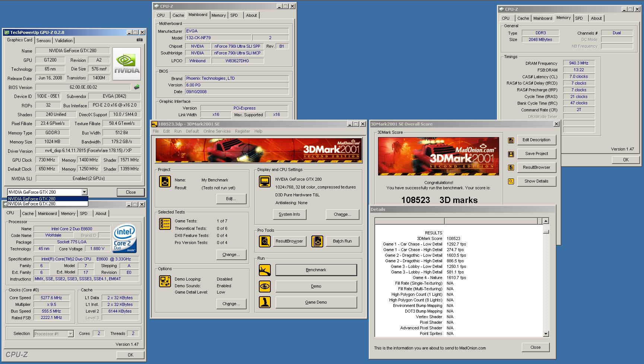Open the Run menu in 3DMark2001 SE

point(178,131)
